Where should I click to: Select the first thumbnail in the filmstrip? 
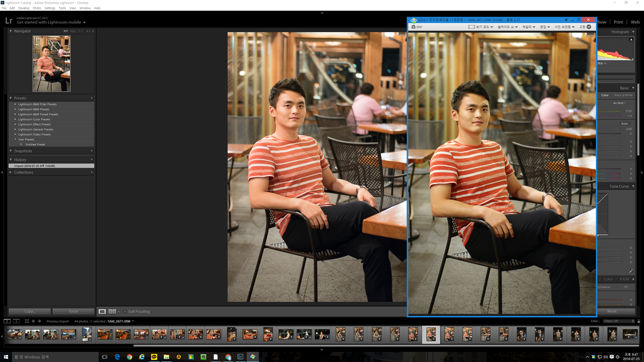tap(15, 334)
